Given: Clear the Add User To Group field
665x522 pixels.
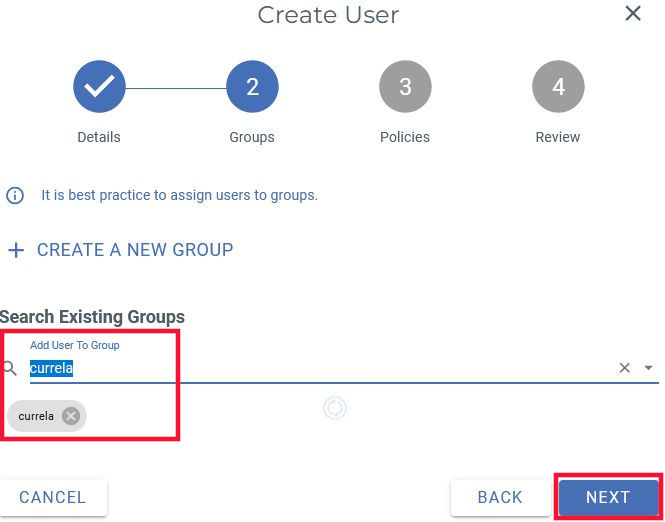Looking at the screenshot, I should 625,368.
